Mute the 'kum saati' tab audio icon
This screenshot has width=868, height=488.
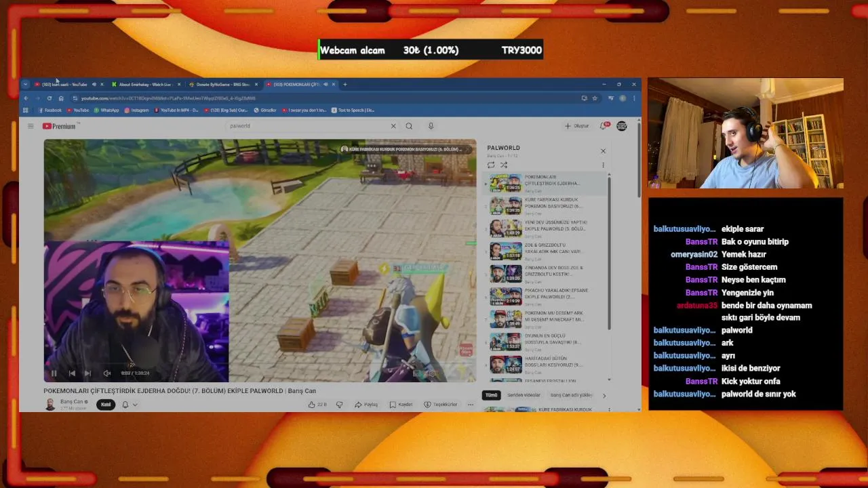tap(94, 85)
